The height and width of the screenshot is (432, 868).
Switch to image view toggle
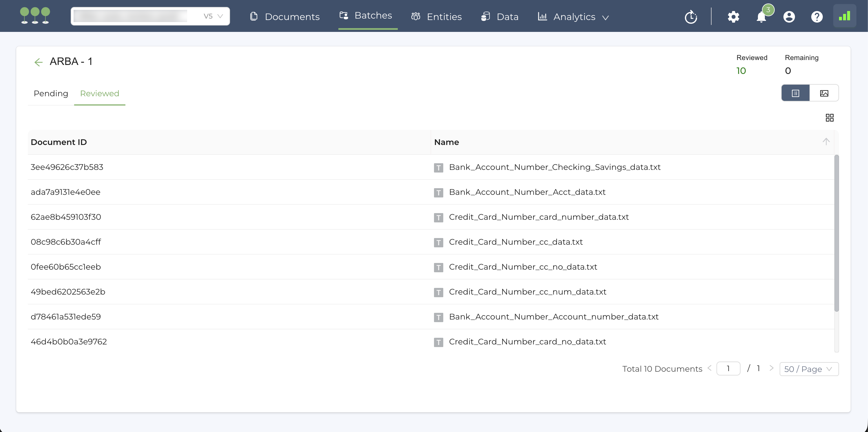pyautogui.click(x=824, y=93)
